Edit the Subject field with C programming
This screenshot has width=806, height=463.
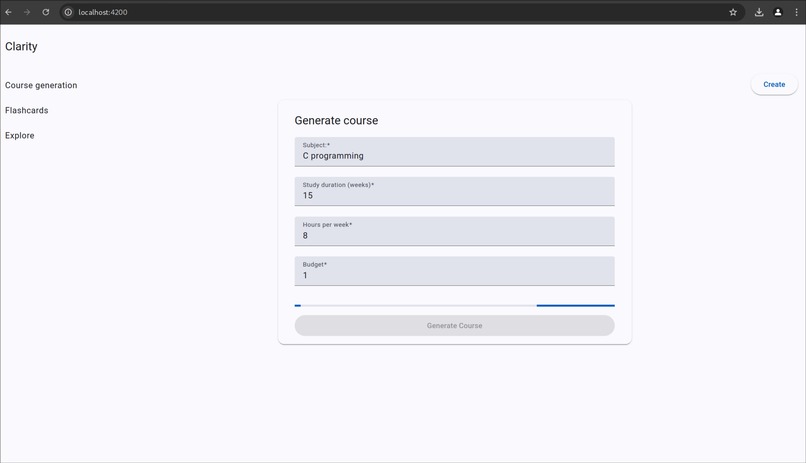point(454,152)
